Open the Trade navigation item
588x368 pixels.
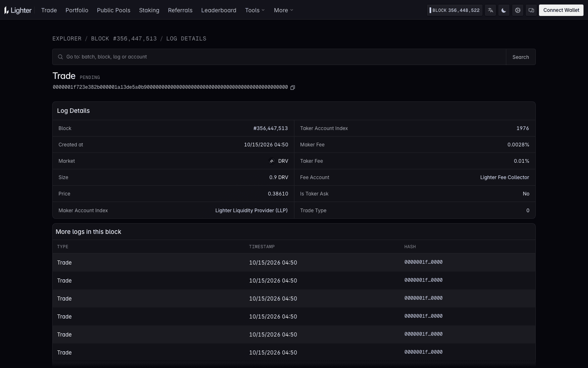click(49, 10)
